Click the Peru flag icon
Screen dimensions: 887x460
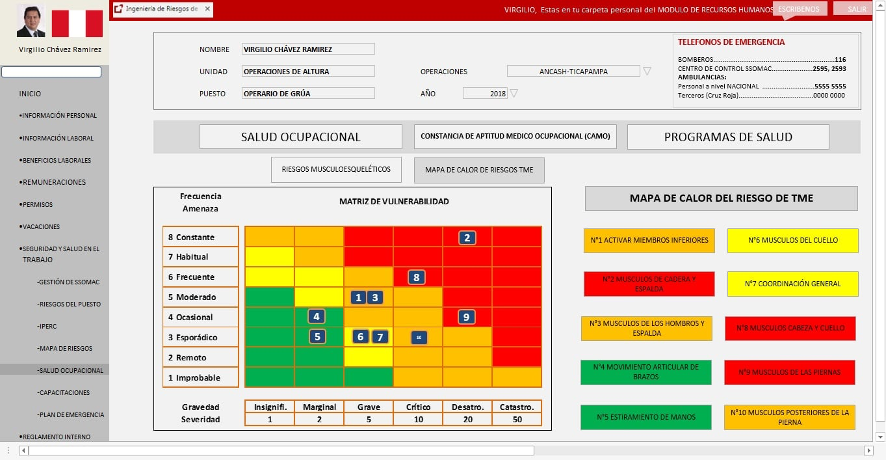coord(77,22)
